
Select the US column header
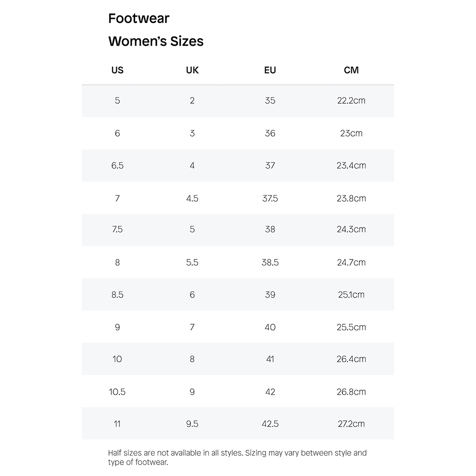click(118, 70)
